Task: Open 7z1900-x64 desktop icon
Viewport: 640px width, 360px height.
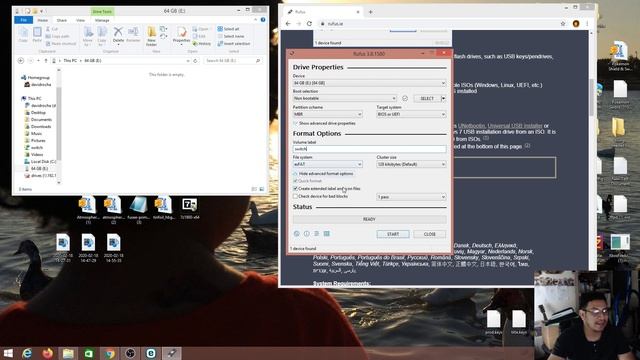Action: (x=189, y=208)
